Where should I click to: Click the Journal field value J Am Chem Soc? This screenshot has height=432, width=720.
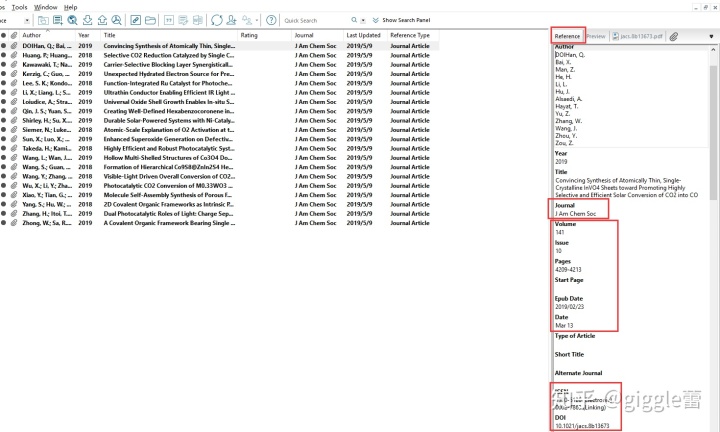click(575, 213)
